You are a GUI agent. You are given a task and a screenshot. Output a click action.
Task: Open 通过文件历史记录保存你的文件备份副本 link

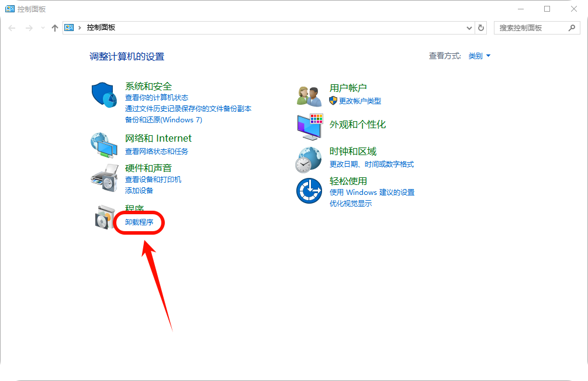click(188, 108)
